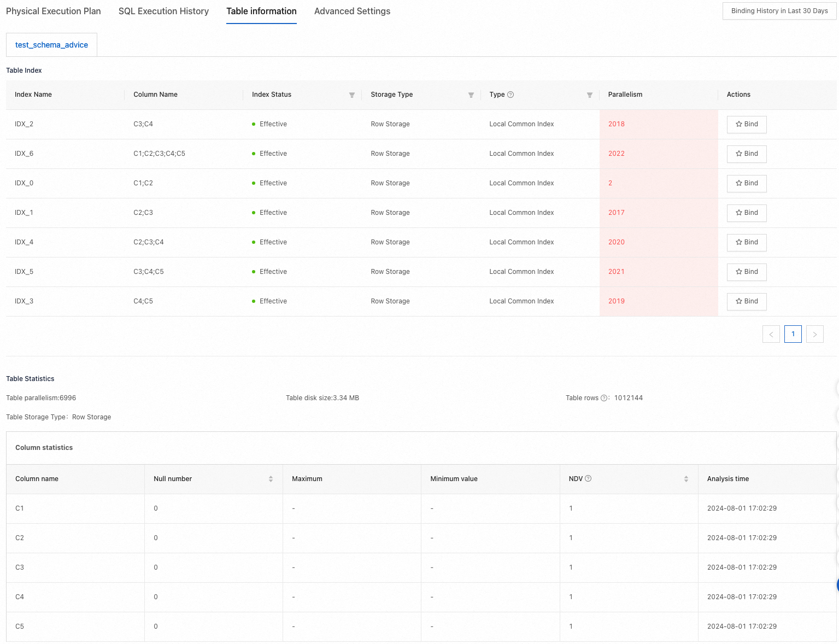Image resolution: width=839 pixels, height=644 pixels.
Task: Click column C3 in Column statistics
Action: click(20, 567)
